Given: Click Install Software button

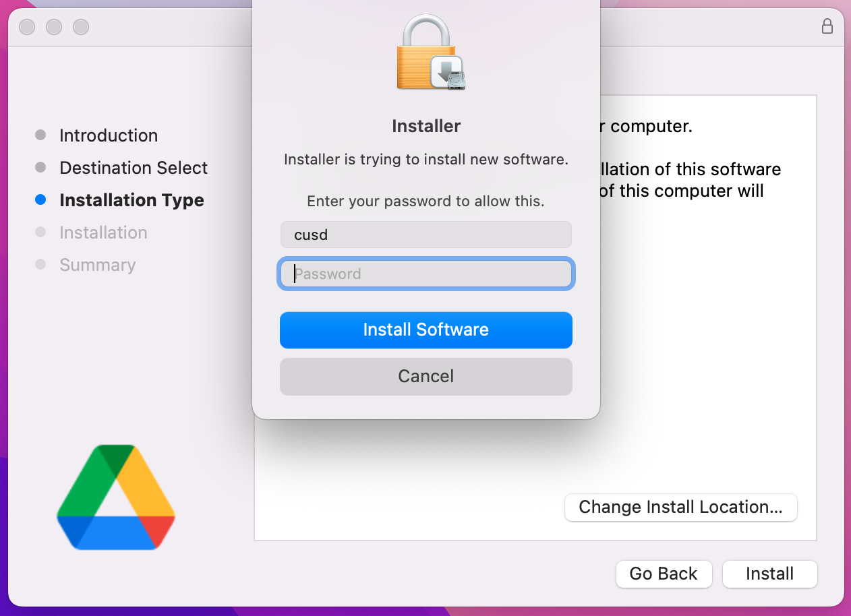Looking at the screenshot, I should click(426, 330).
